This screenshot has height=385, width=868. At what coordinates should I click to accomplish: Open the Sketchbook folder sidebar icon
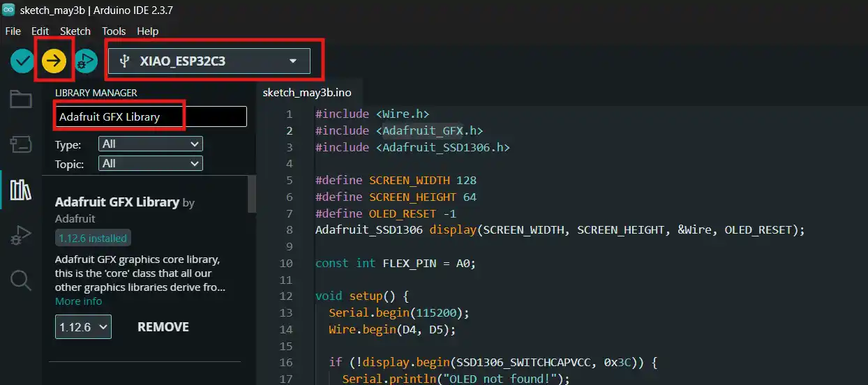pyautogui.click(x=20, y=100)
